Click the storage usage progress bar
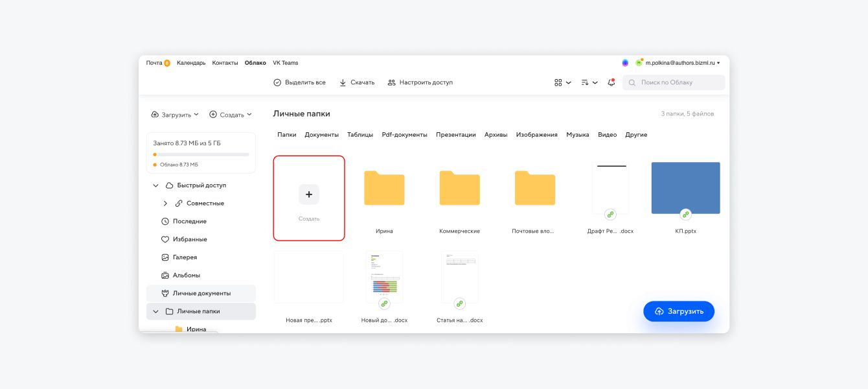 [x=201, y=154]
